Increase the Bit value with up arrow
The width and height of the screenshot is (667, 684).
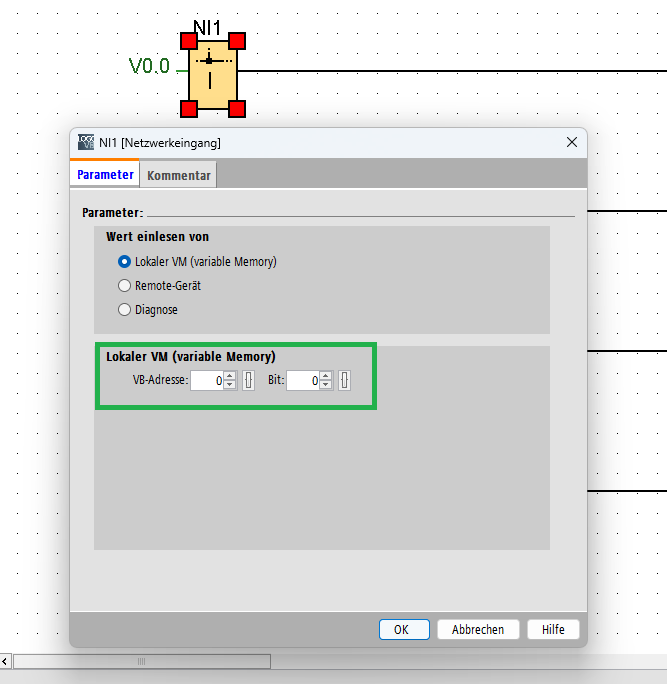tap(326, 376)
